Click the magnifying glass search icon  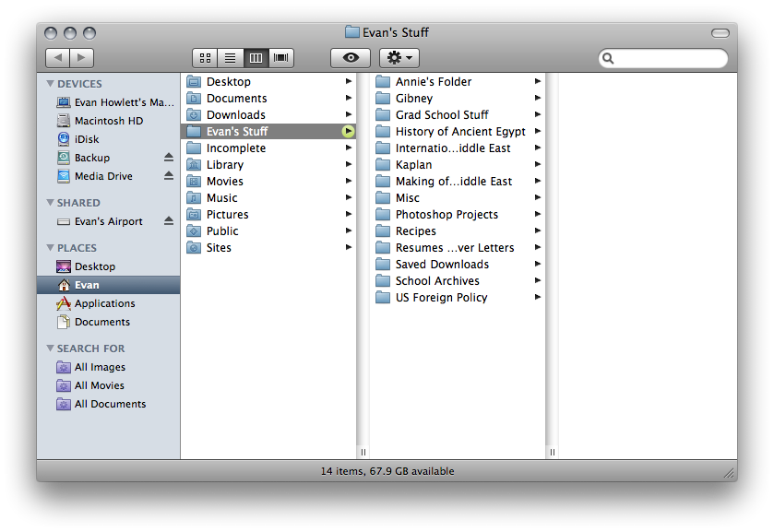click(x=608, y=58)
